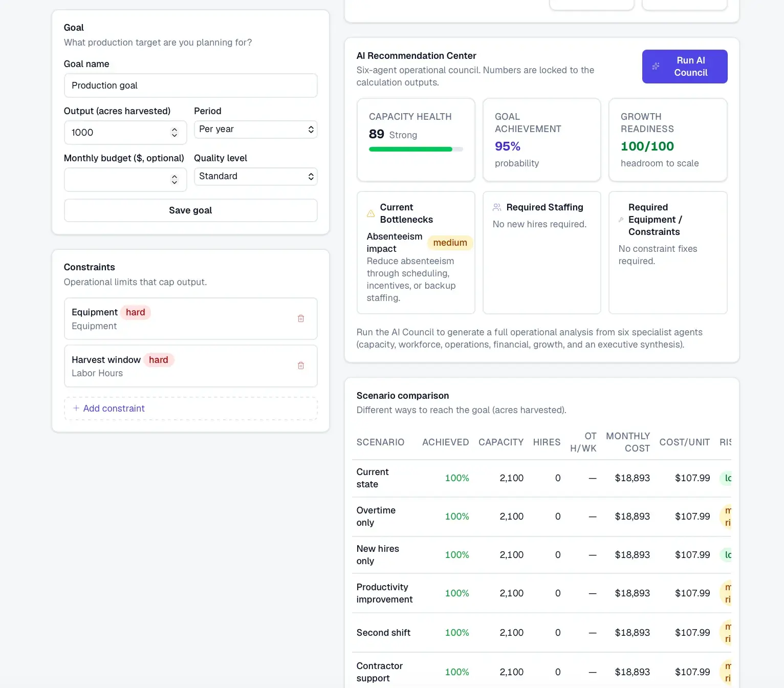
Task: Click the hard badge on Equipment constraint
Action: click(136, 312)
